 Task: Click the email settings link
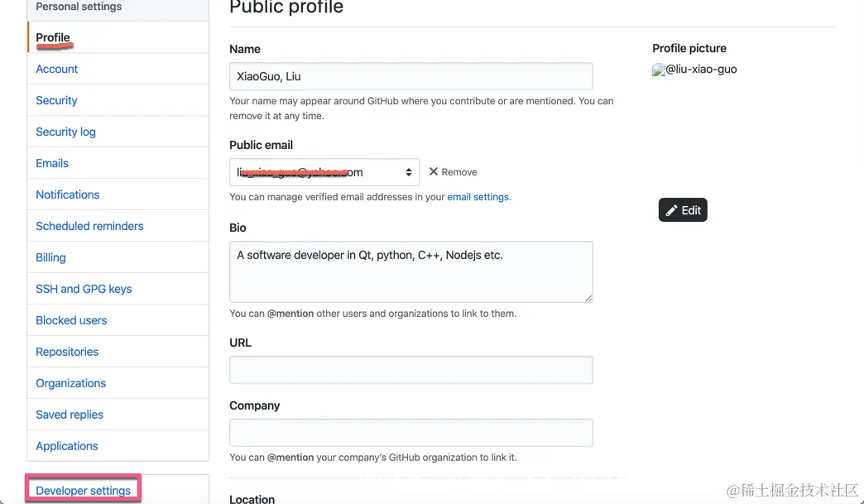coord(478,197)
